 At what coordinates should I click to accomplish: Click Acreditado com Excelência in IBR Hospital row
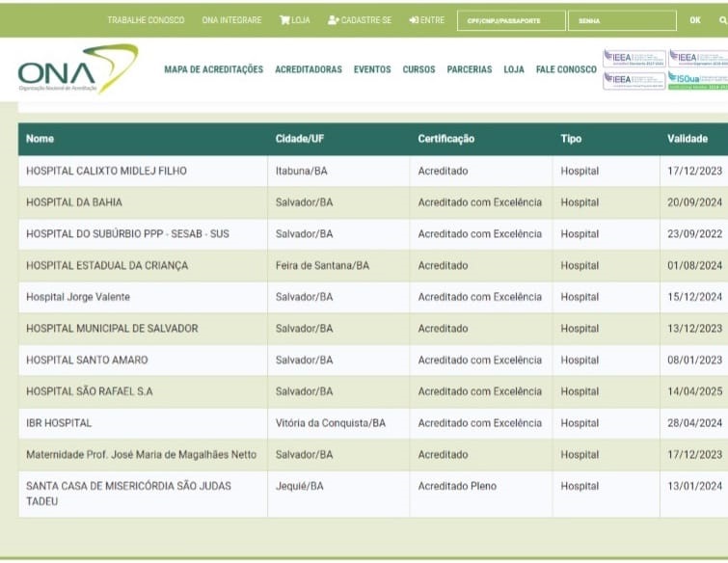pos(480,423)
